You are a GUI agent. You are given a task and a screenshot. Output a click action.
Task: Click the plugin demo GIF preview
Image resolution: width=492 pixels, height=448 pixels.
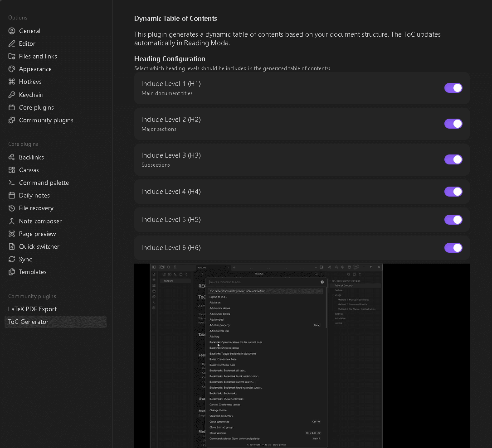[x=302, y=356]
